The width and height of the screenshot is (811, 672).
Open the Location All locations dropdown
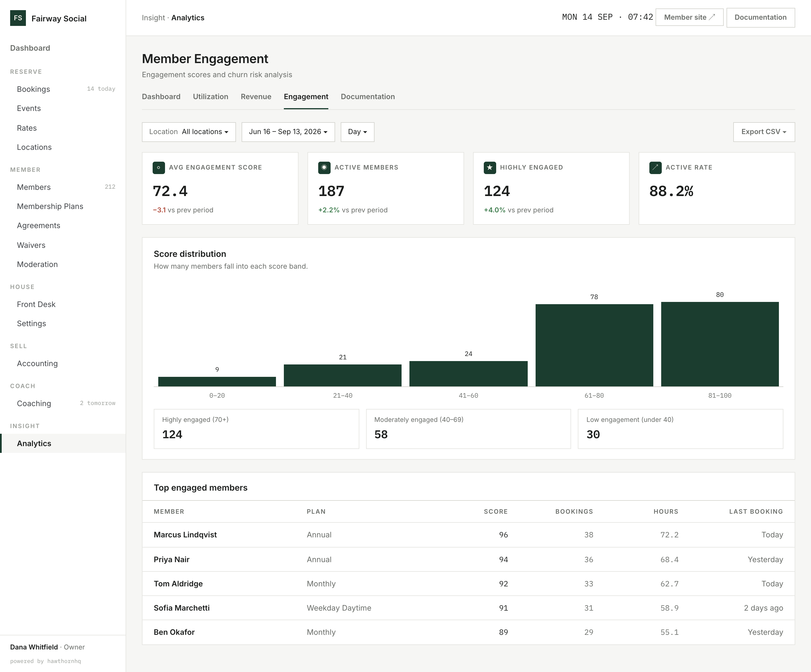click(x=189, y=132)
